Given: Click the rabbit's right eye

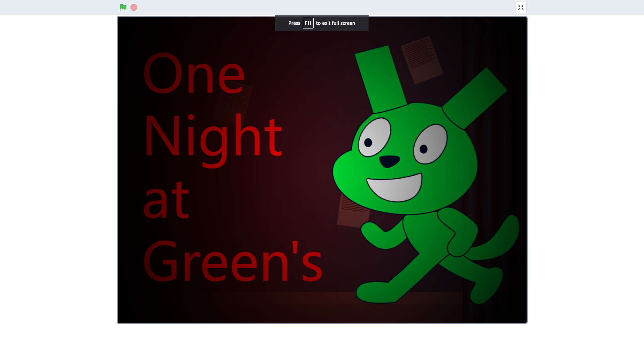Looking at the screenshot, I should pos(430,144).
